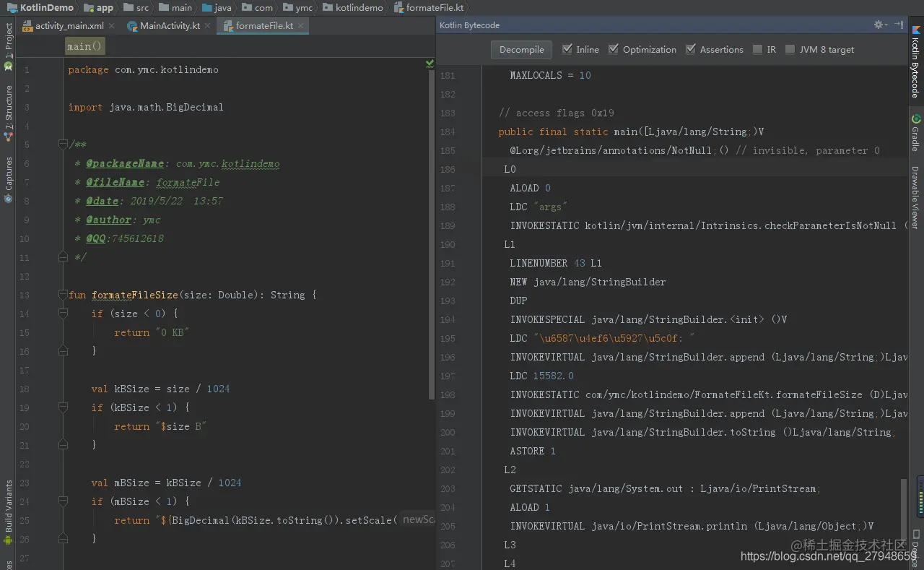The height and width of the screenshot is (570, 924).
Task: Click the ASTORE 1 bytecode line
Action: [x=533, y=452]
